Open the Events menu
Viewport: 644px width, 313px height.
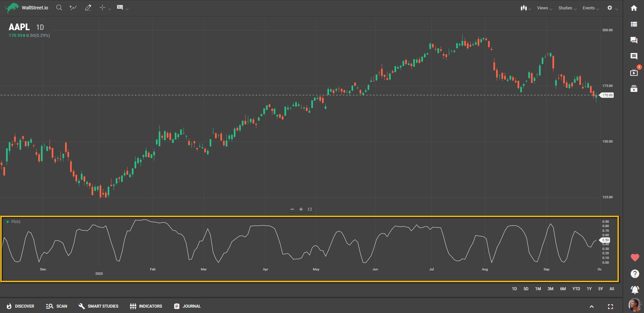point(591,8)
